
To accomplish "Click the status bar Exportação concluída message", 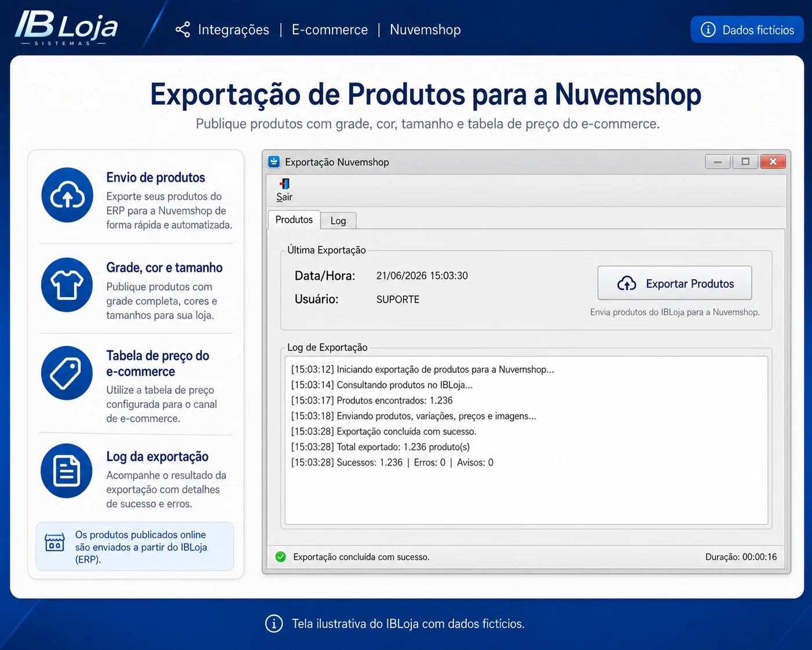I will pos(361,557).
